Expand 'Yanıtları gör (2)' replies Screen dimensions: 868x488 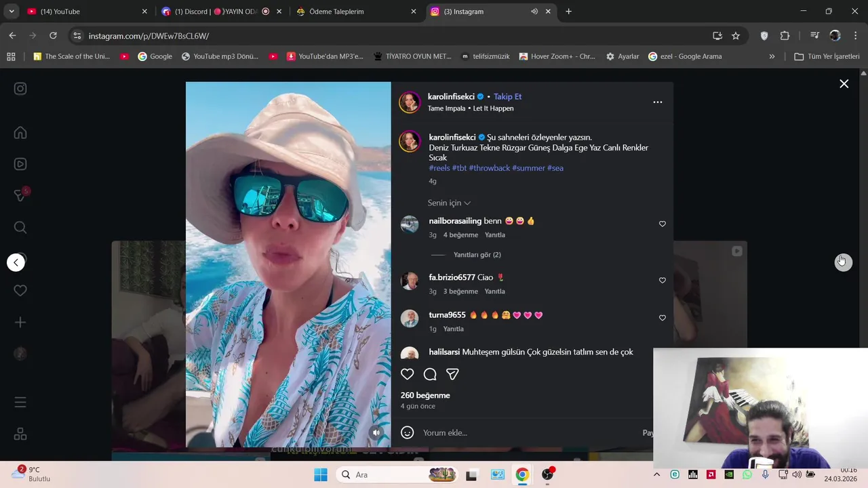[x=477, y=255]
